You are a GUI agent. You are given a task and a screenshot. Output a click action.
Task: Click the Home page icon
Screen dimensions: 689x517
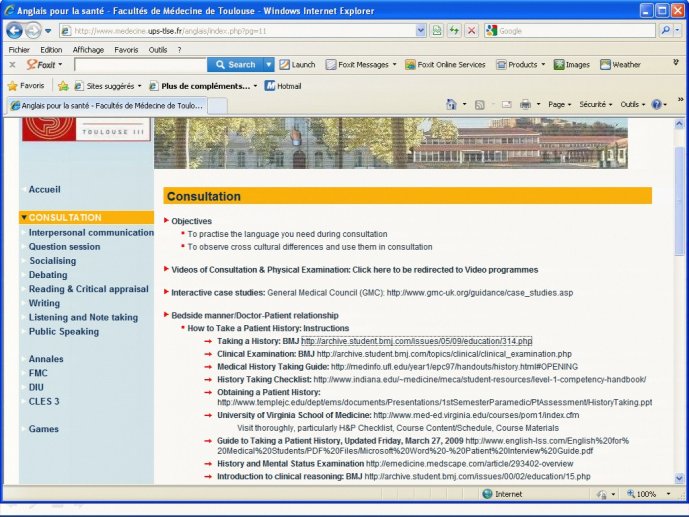point(451,105)
